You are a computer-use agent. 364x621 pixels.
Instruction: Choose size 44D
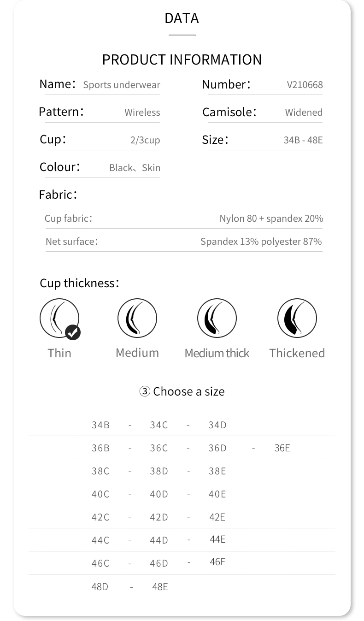click(x=159, y=540)
